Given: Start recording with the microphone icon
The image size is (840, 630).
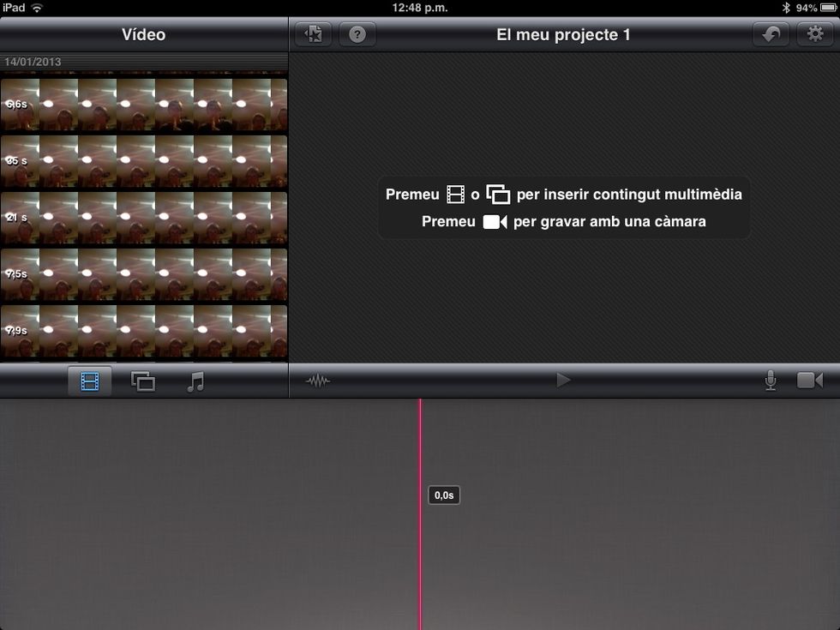Looking at the screenshot, I should tap(771, 381).
